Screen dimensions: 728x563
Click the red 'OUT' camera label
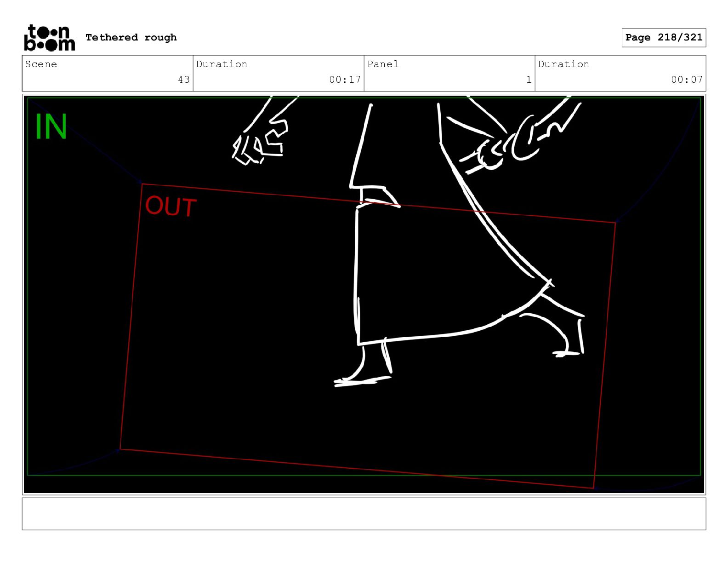point(171,207)
